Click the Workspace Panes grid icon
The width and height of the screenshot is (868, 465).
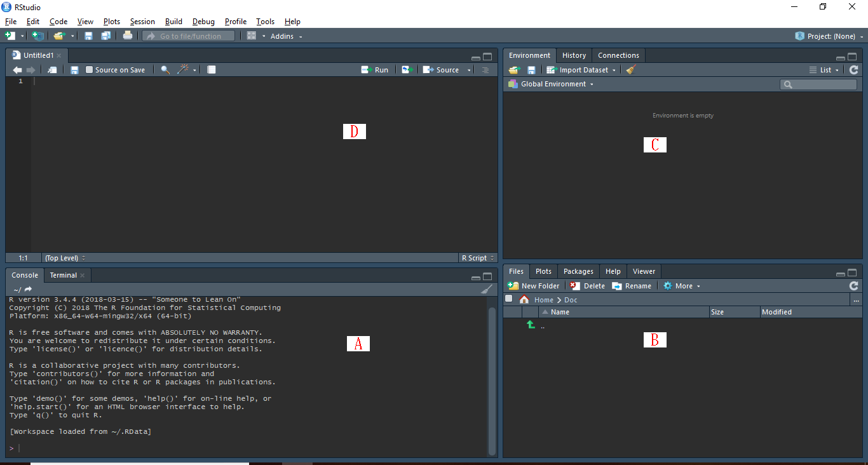tap(252, 36)
